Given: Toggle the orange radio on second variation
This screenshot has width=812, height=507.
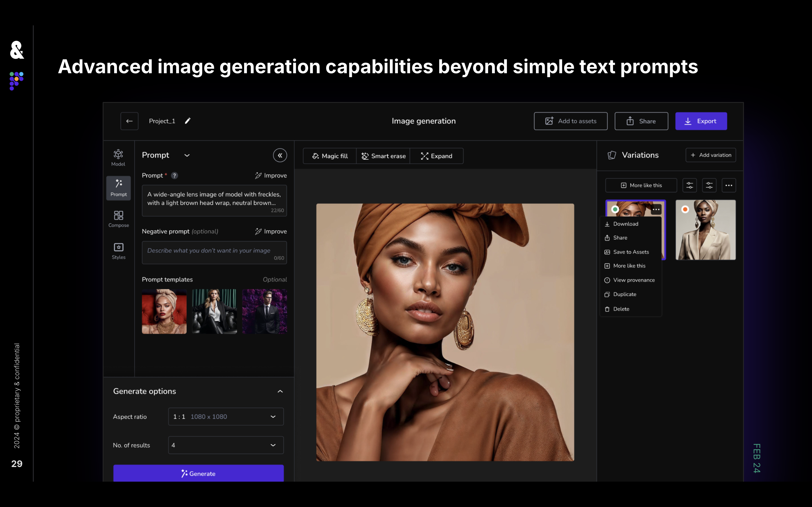Looking at the screenshot, I should [685, 209].
